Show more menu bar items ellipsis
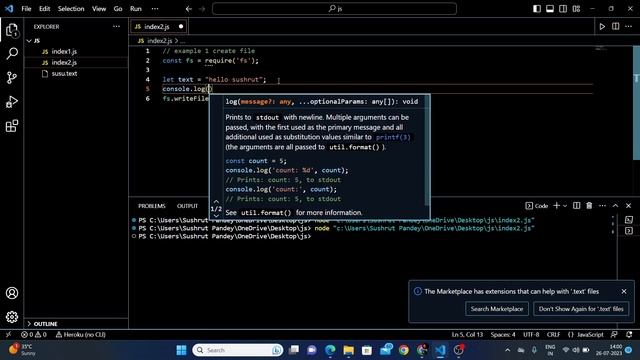The width and height of the screenshot is (640, 360). (x=155, y=9)
